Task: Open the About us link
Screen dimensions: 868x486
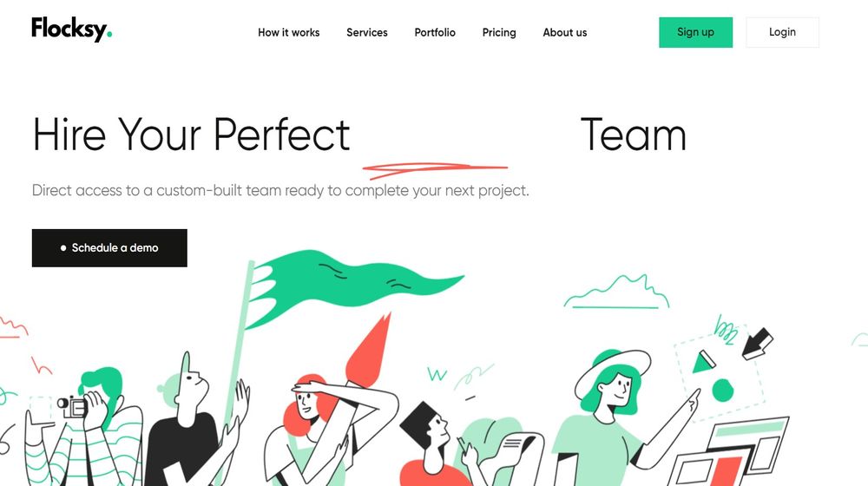Action: 565,33
